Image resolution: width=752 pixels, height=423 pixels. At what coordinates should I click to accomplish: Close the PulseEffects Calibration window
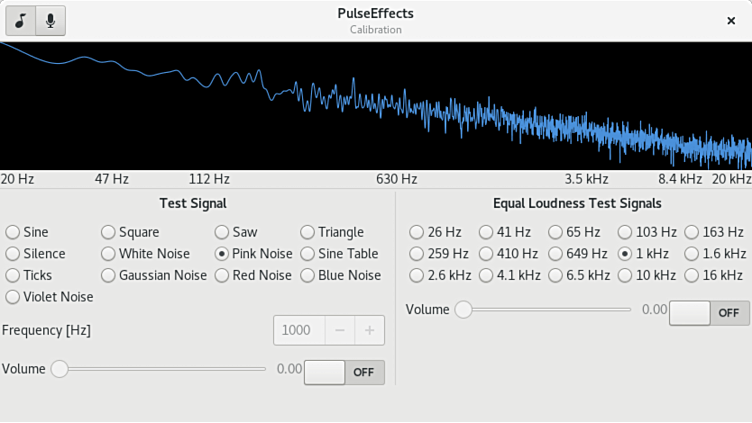[731, 21]
